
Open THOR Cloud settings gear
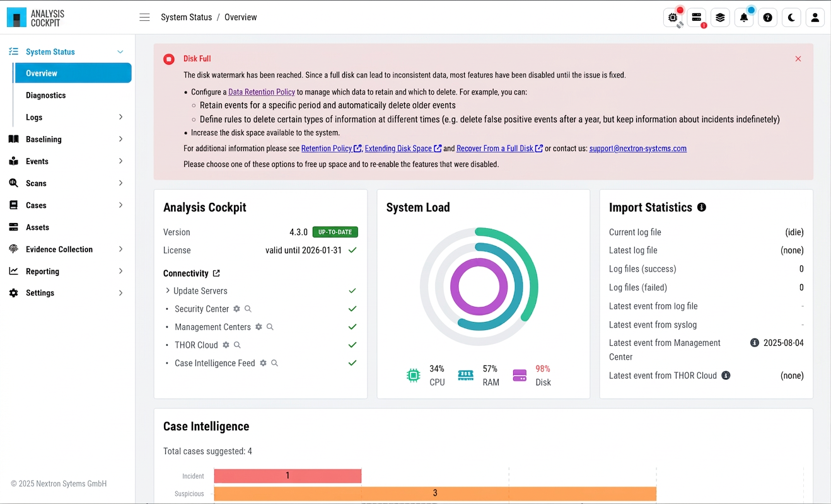[x=226, y=345]
